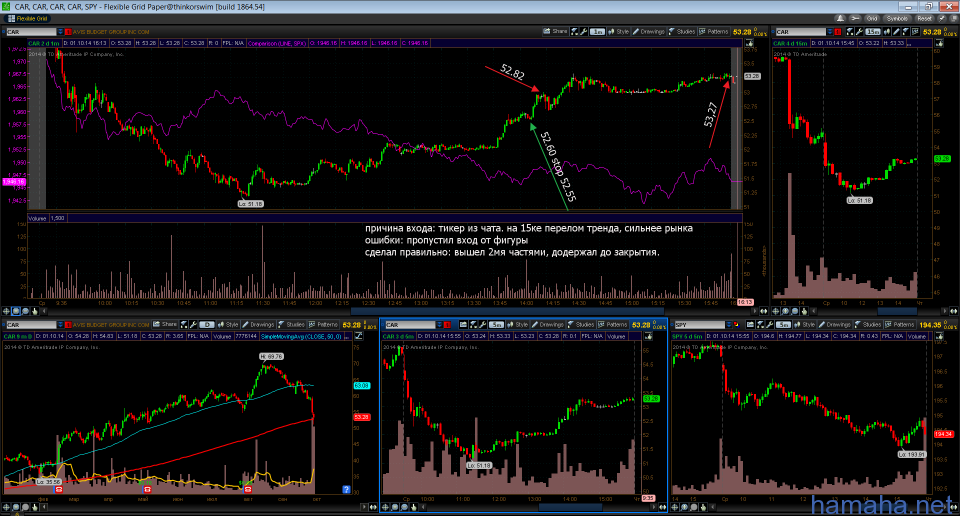Open Drawings menu in top main chart
This screenshot has height=516, width=960.
(x=648, y=31)
